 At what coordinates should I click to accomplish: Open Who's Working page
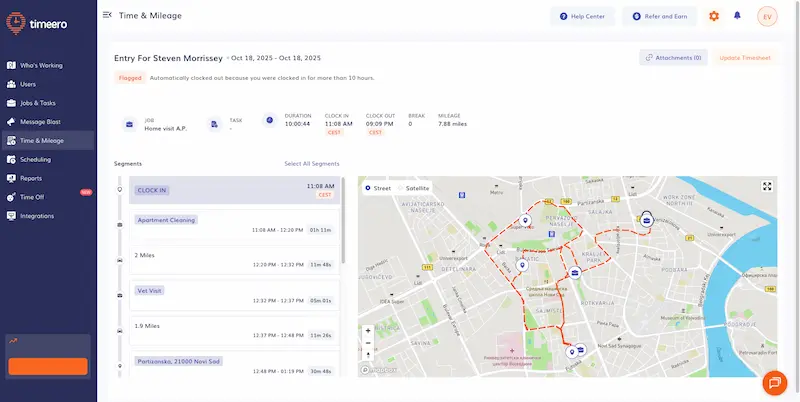pos(48,65)
